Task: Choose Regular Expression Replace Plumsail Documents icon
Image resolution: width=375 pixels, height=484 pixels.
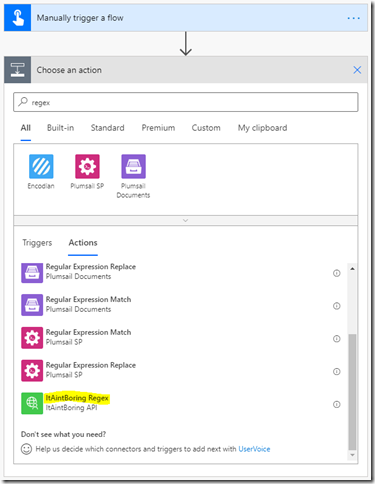Action: tap(32, 273)
